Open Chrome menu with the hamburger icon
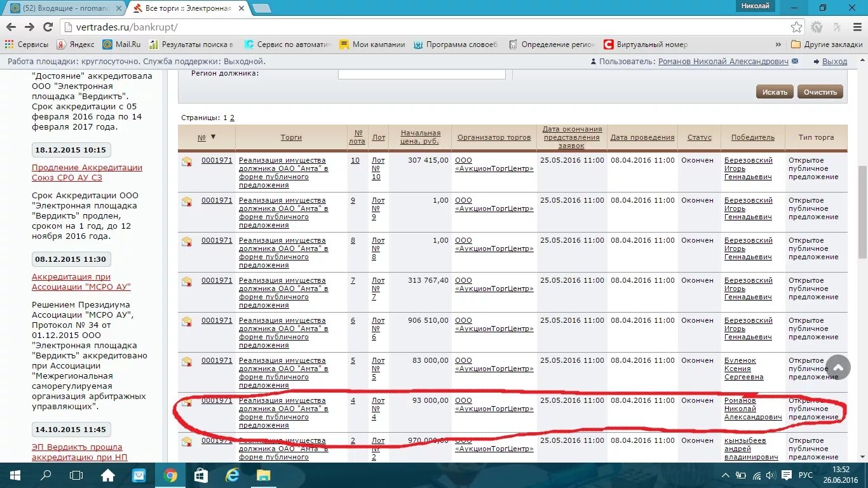The image size is (868, 488). (856, 27)
